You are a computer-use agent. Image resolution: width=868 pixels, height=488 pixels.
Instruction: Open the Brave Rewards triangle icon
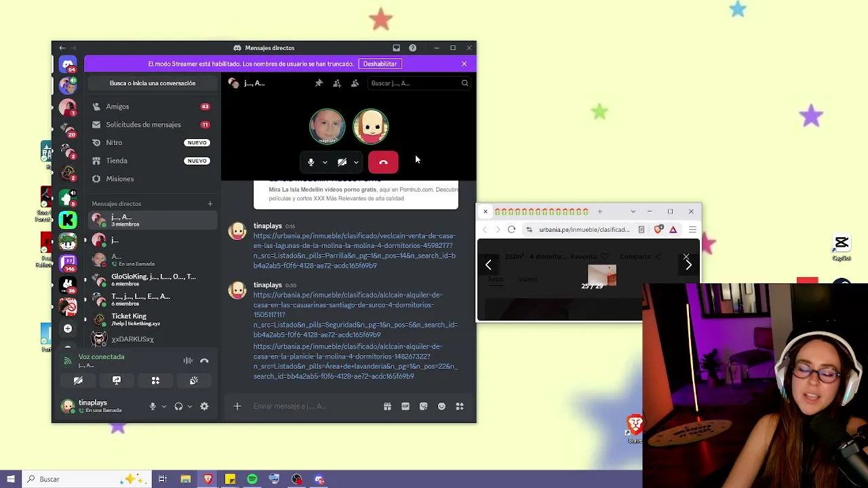tap(673, 230)
